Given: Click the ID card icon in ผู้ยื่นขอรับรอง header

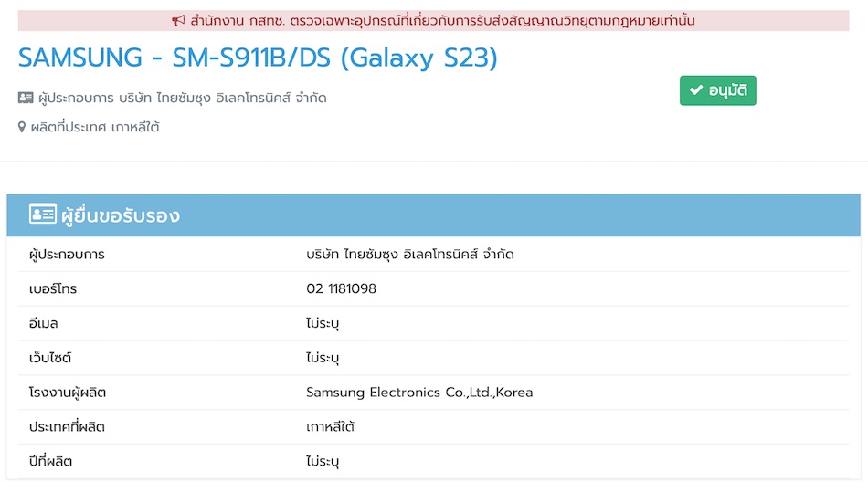Looking at the screenshot, I should pos(42,215).
